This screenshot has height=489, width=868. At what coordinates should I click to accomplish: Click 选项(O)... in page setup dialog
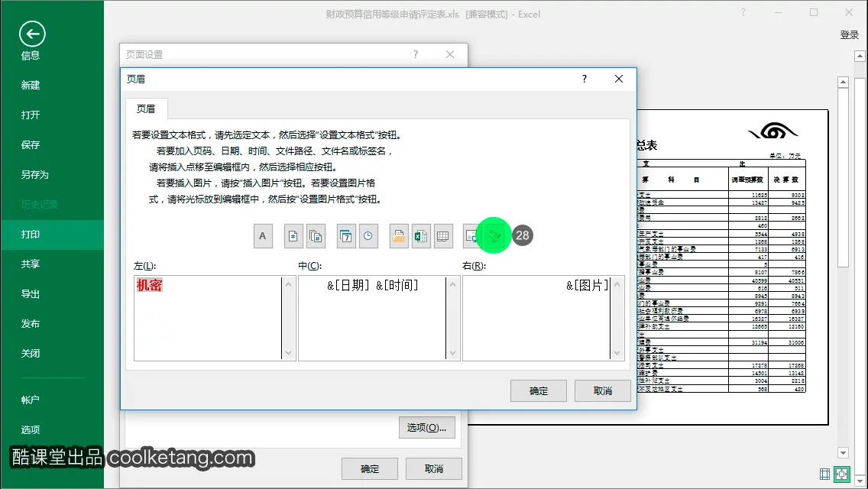[427, 428]
